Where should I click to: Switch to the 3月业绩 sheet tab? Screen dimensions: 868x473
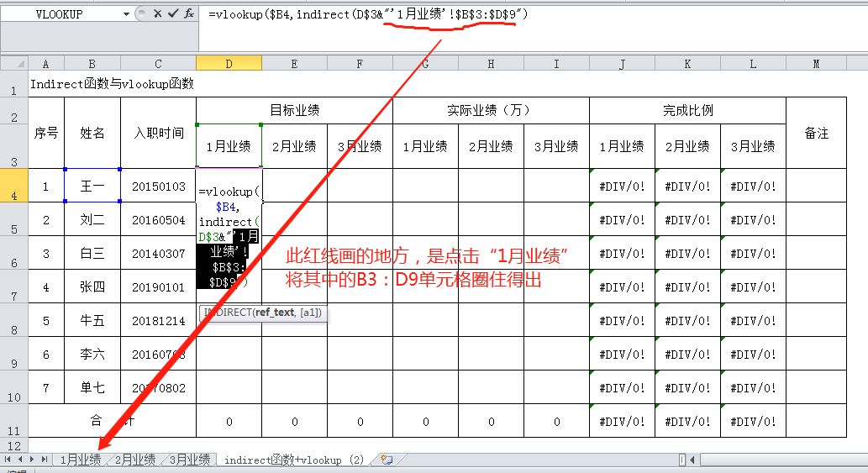click(x=190, y=460)
